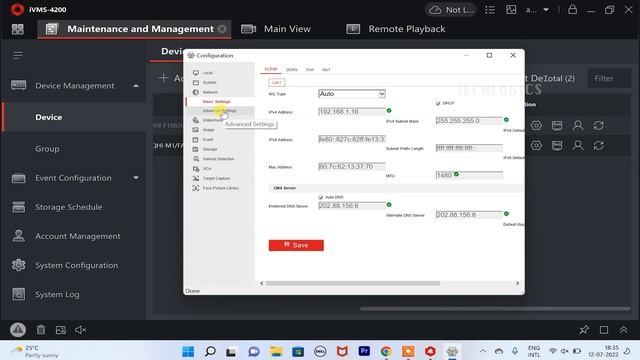Open online user icon for top device row
Screen dimensions: 640x360
(x=578, y=125)
